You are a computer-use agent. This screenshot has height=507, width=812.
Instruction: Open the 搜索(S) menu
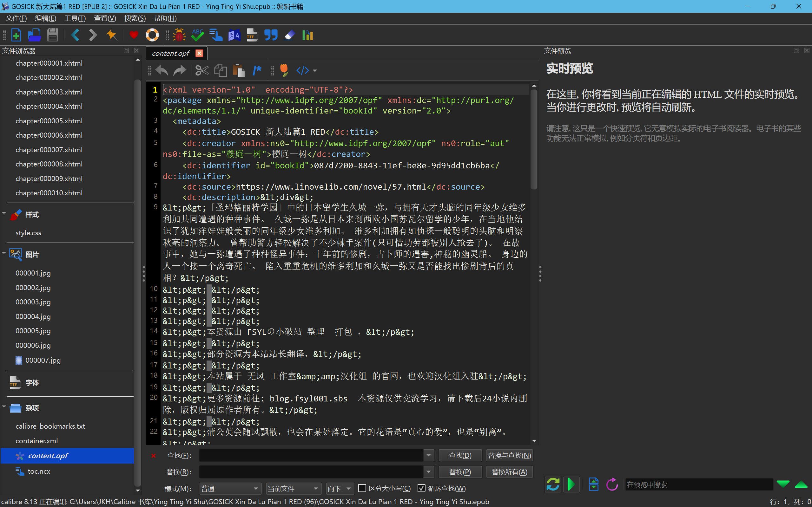pyautogui.click(x=135, y=18)
